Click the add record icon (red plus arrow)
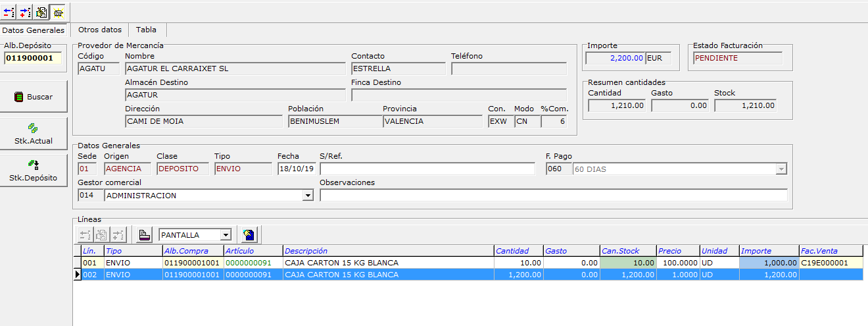 pos(26,11)
